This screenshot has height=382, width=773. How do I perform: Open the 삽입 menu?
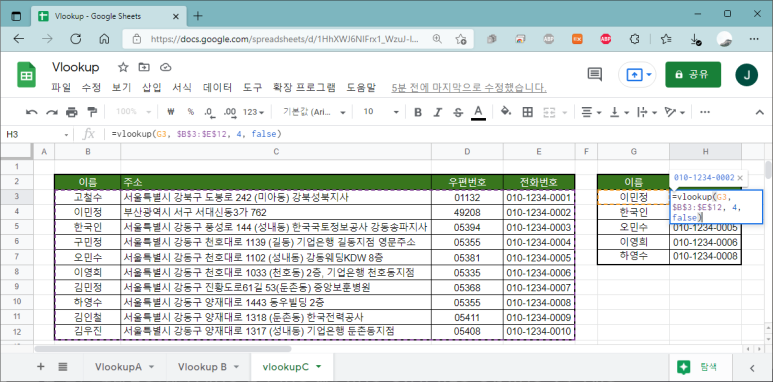coord(152,88)
